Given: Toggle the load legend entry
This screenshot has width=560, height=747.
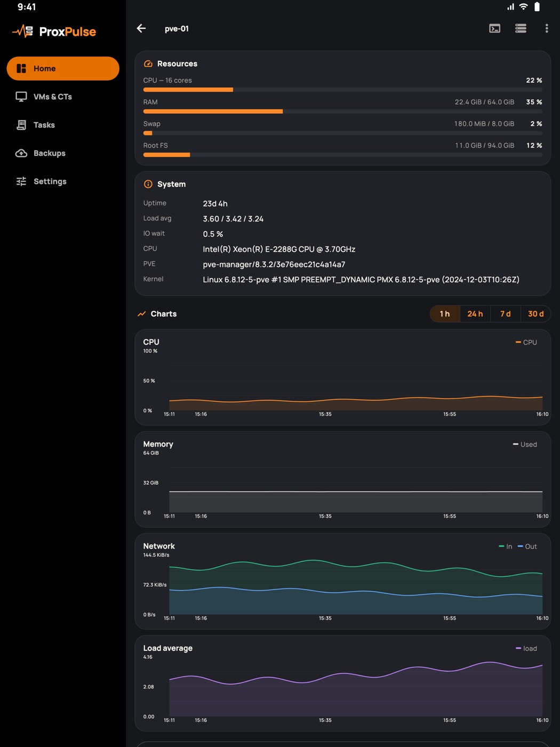Looking at the screenshot, I should point(526,648).
